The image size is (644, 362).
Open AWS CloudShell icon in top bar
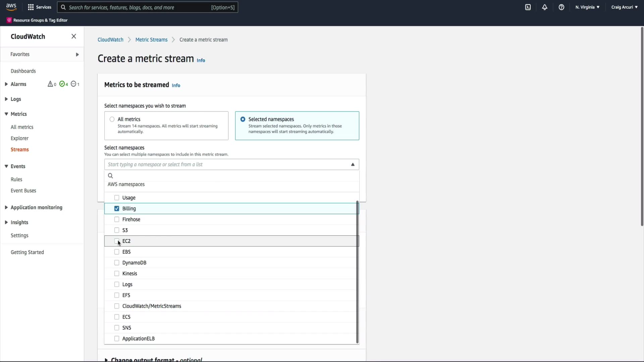(x=528, y=7)
